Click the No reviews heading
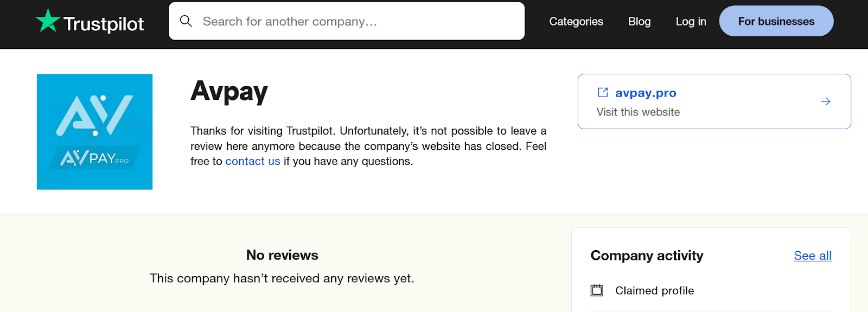This screenshot has height=312, width=868. (282, 255)
